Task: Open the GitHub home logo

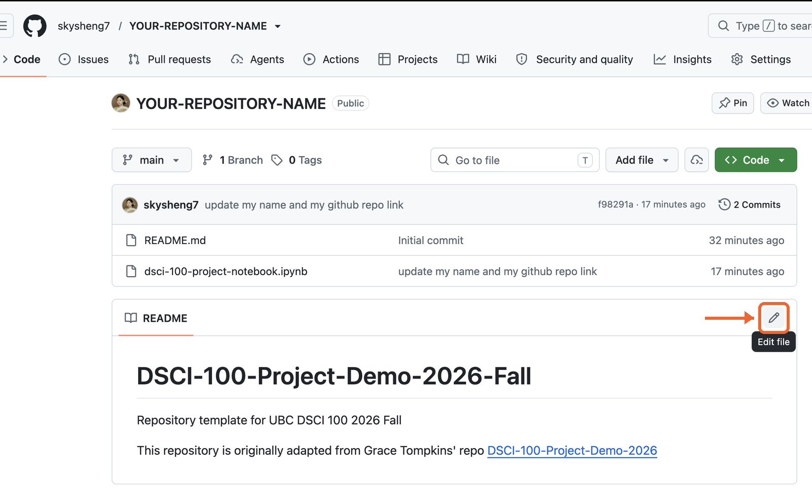Action: point(35,26)
